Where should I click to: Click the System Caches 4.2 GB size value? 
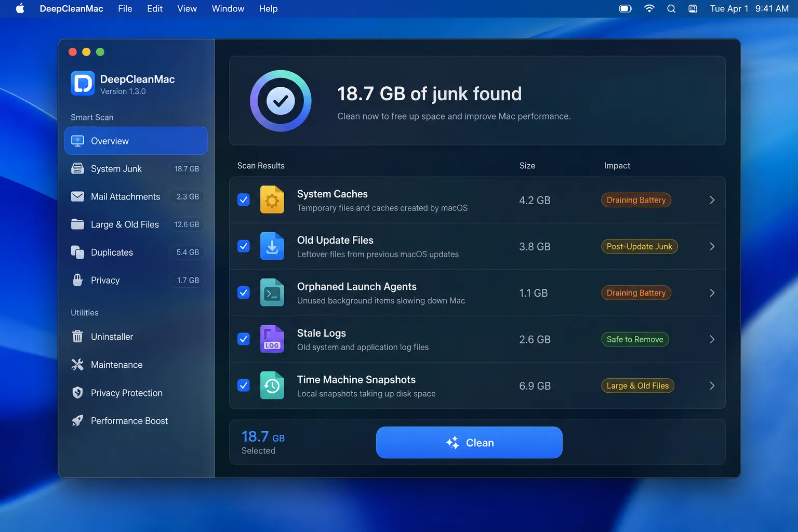(535, 200)
